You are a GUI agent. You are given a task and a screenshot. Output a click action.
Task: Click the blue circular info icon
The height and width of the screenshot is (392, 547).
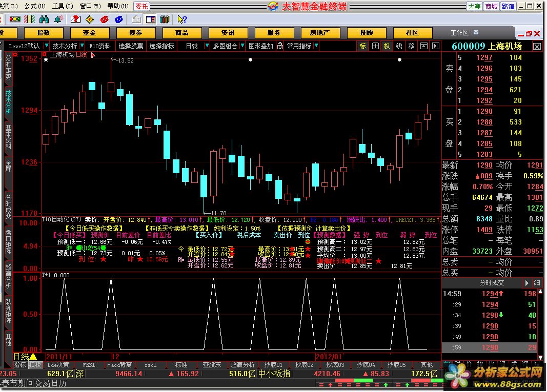pos(118,19)
